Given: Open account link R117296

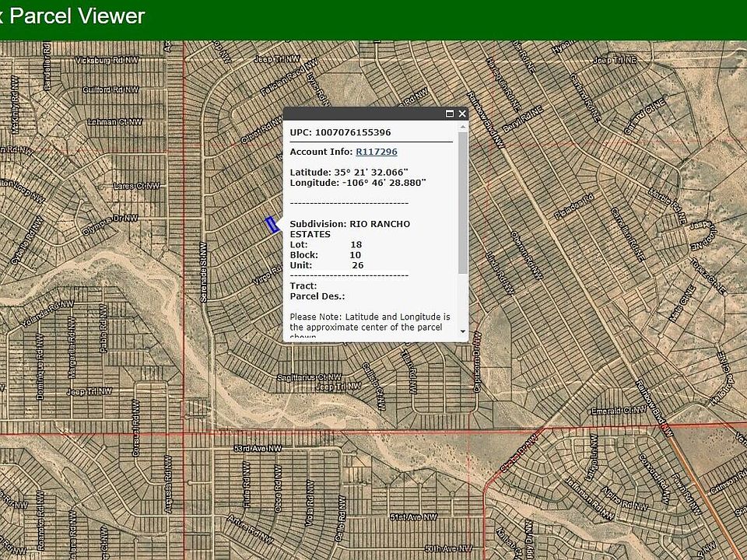Looking at the screenshot, I should [377, 152].
